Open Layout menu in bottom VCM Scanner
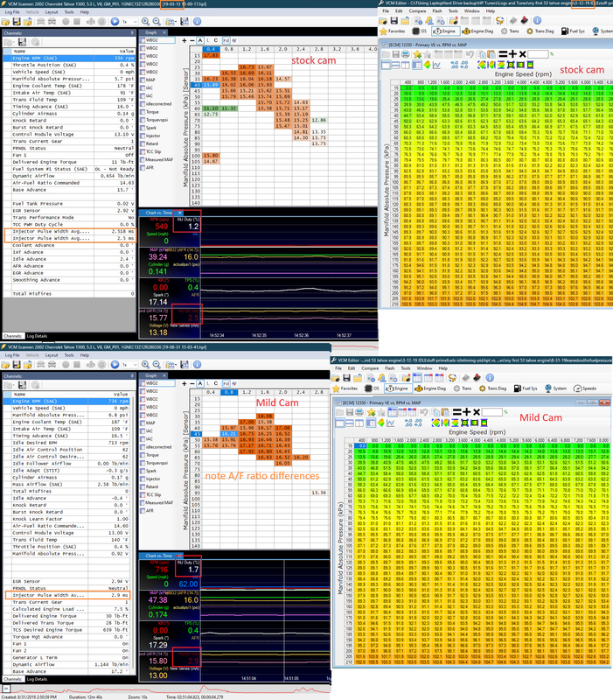The width and height of the screenshot is (613, 700). point(52,355)
